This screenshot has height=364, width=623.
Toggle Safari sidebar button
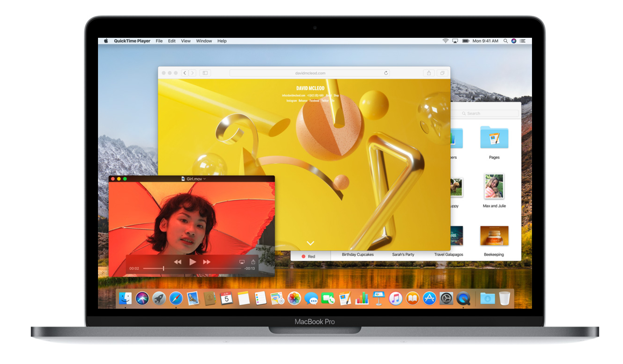coord(205,73)
